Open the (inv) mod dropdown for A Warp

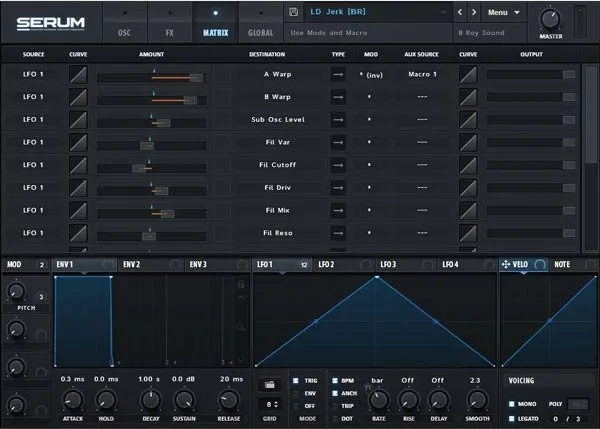[x=370, y=75]
